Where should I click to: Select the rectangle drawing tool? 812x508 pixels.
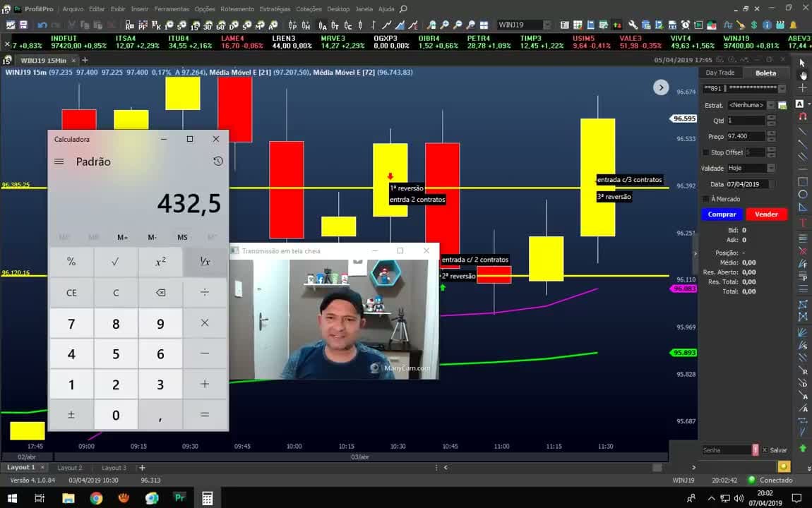click(x=802, y=181)
